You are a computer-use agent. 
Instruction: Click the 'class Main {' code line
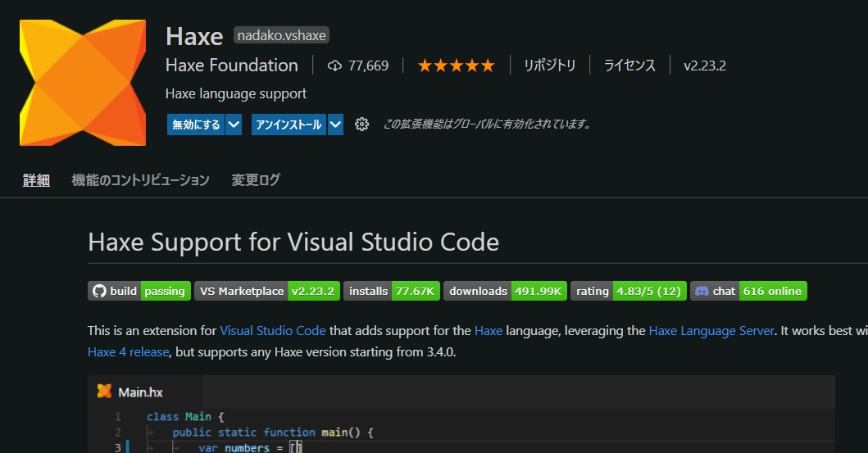coord(185,416)
